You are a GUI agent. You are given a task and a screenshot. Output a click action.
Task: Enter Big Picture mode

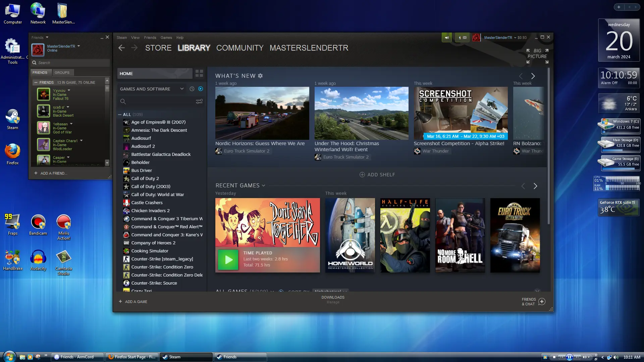537,56
